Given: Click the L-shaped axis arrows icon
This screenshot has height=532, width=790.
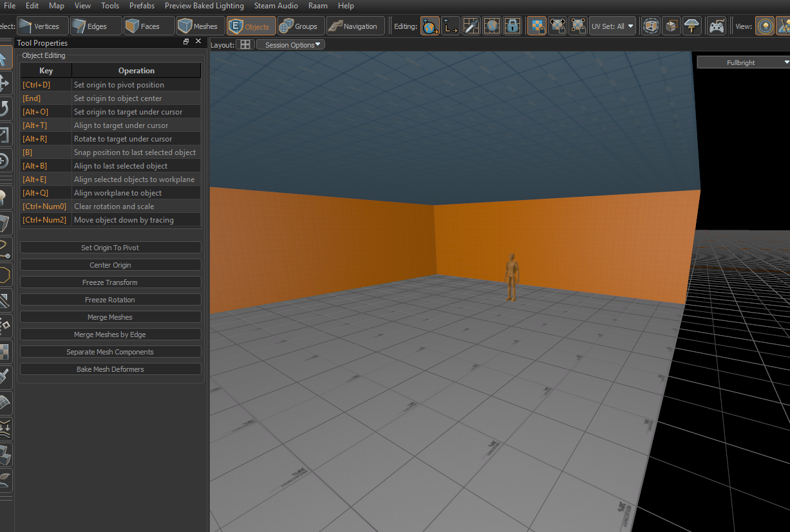Looking at the screenshot, I should tap(450, 26).
